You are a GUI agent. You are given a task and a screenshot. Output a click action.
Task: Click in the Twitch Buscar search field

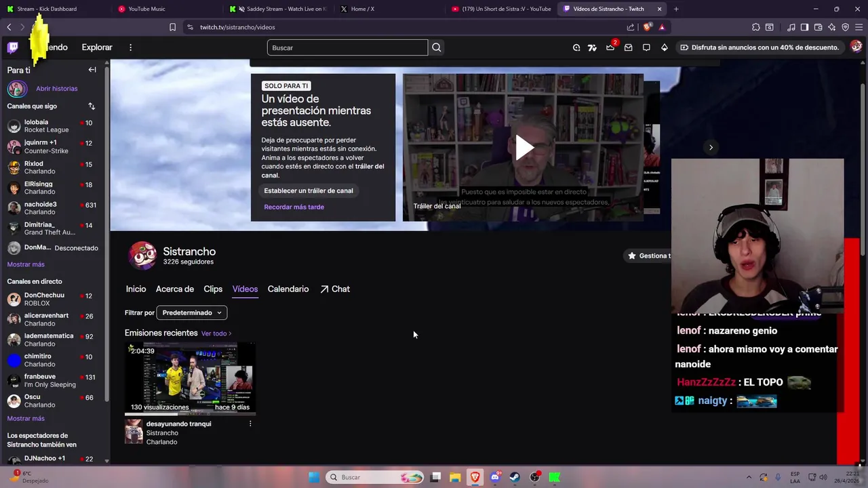[347, 47]
